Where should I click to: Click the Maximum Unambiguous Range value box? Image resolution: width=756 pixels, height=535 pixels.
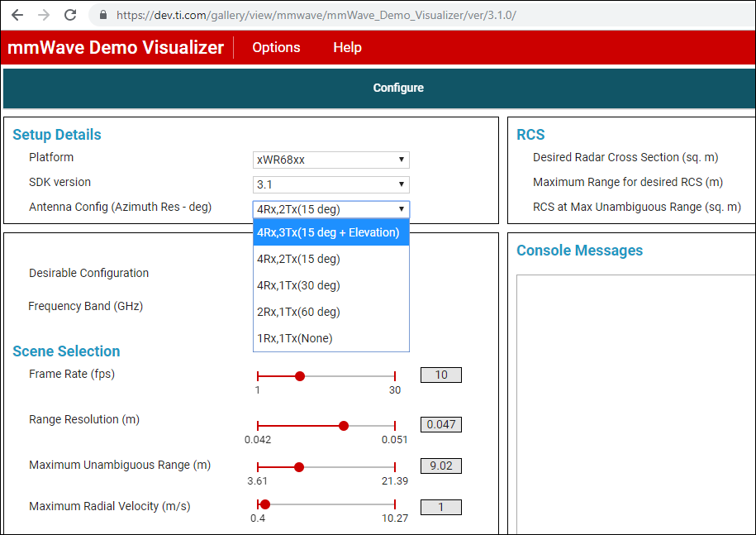tap(440, 466)
